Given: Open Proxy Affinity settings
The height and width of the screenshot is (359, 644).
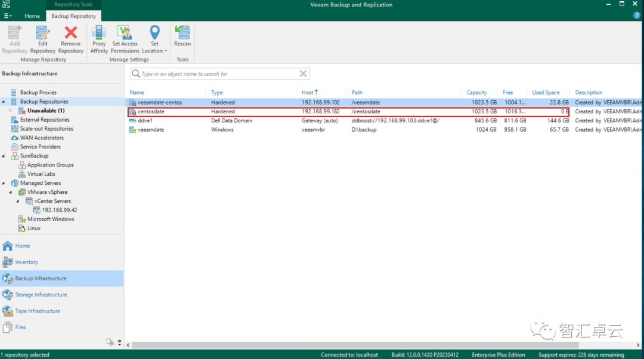Looking at the screenshot, I should tap(99, 39).
